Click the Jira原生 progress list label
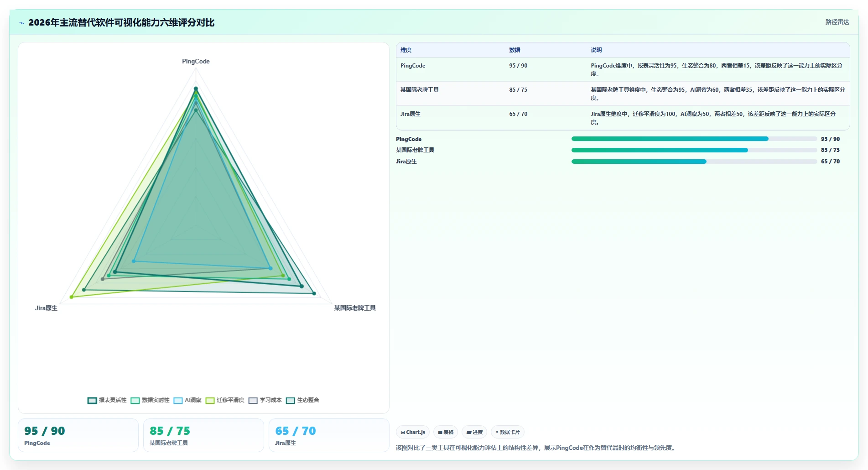This screenshot has width=868, height=470. click(406, 162)
